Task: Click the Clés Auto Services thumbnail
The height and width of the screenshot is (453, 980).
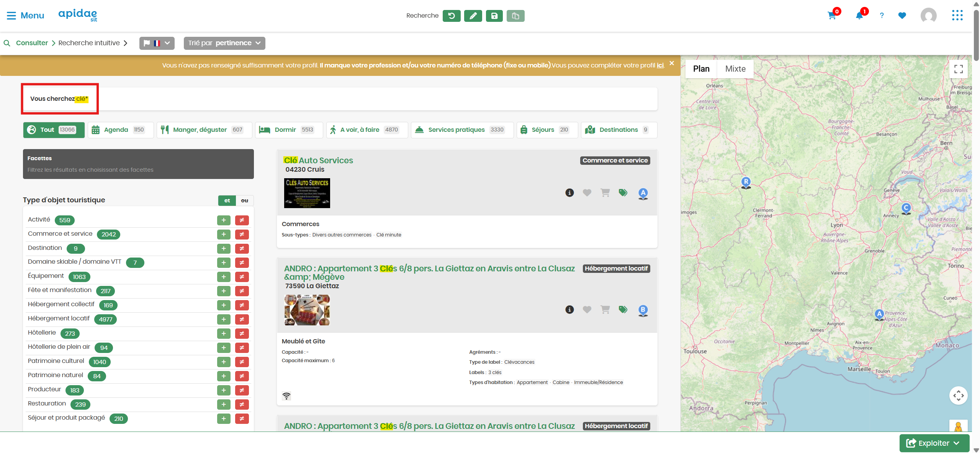Action: pos(307,193)
